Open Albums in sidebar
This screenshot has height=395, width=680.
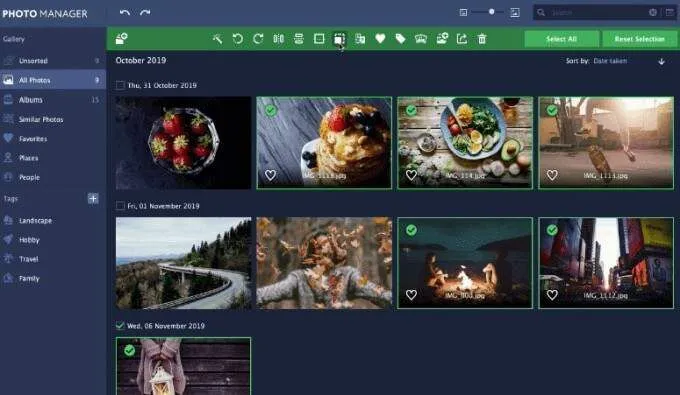53,100
